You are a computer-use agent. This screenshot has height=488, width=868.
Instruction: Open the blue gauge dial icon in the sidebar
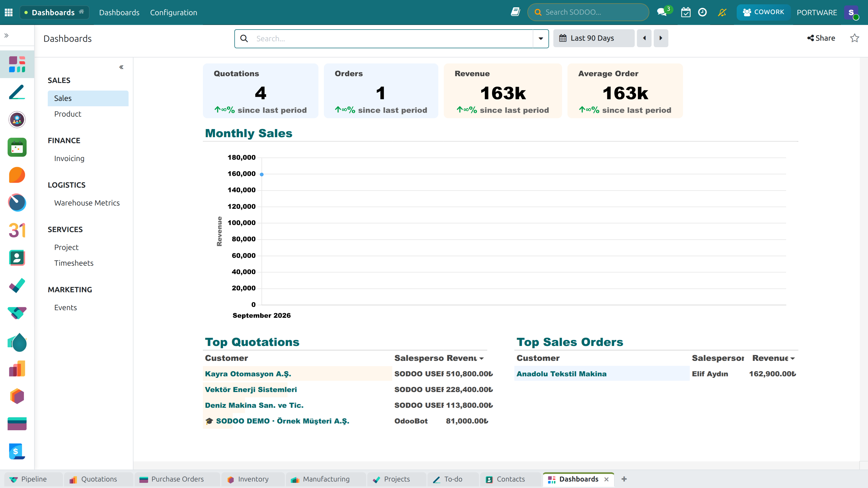click(x=17, y=203)
